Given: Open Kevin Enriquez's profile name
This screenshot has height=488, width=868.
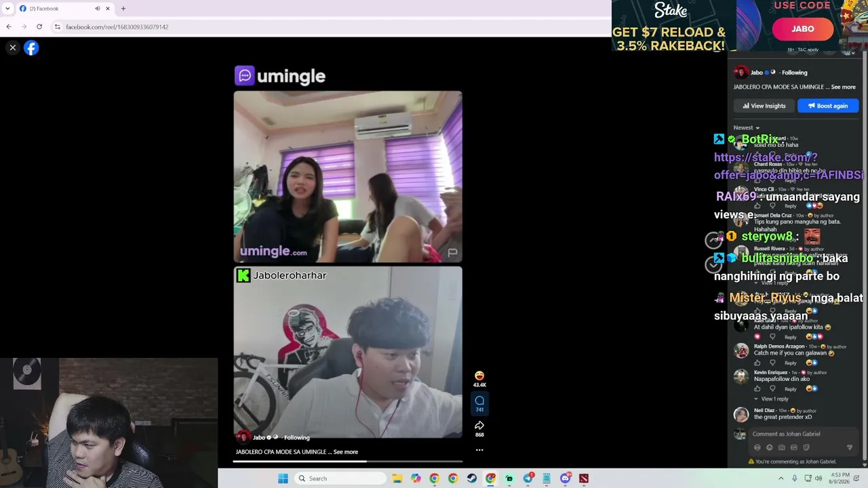Looking at the screenshot, I should point(771,372).
